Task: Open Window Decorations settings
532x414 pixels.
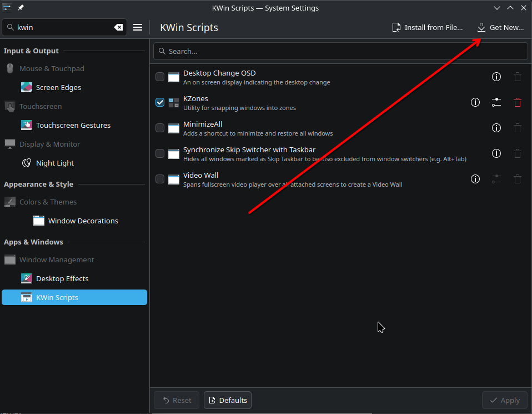Action: pos(74,221)
